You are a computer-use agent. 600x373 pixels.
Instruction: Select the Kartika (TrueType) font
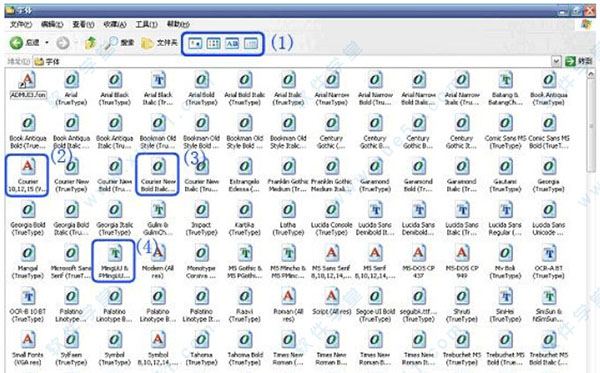coord(245,218)
